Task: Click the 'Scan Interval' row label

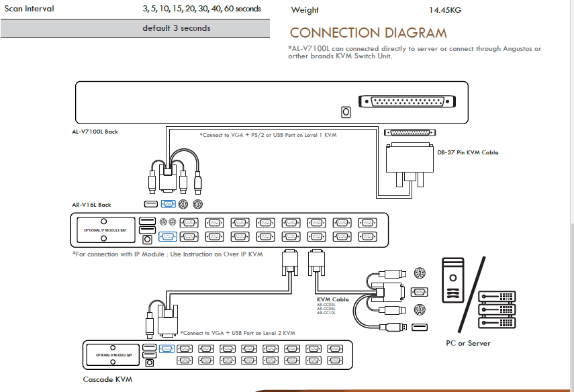Action: (x=30, y=9)
